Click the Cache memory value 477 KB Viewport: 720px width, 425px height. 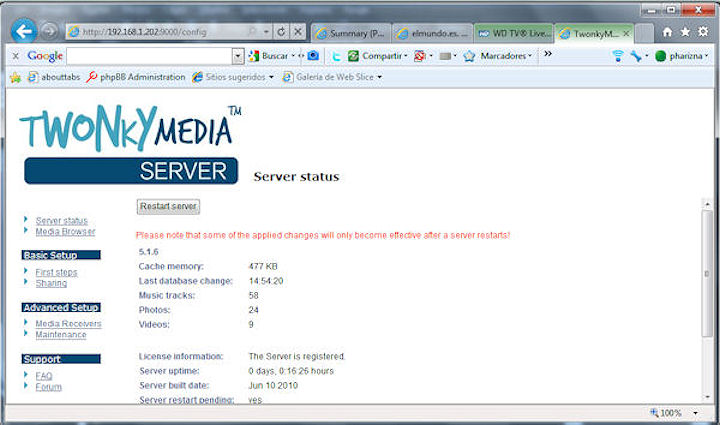pyautogui.click(x=263, y=266)
